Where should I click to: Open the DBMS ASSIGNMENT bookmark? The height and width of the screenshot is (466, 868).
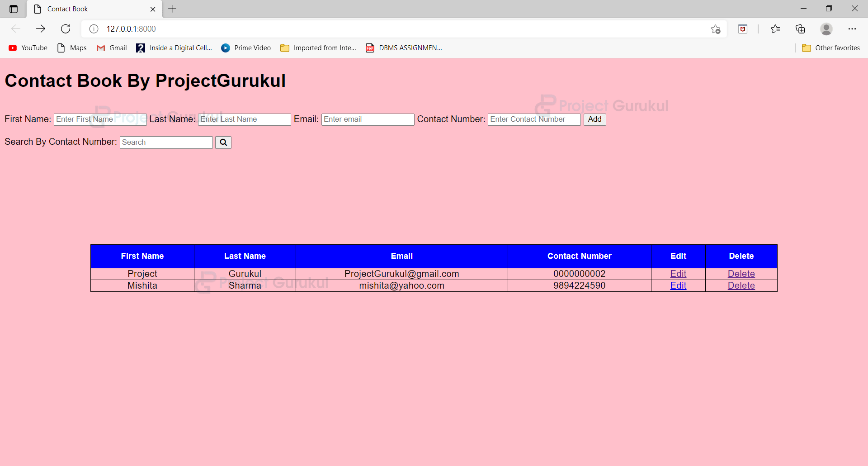click(403, 48)
